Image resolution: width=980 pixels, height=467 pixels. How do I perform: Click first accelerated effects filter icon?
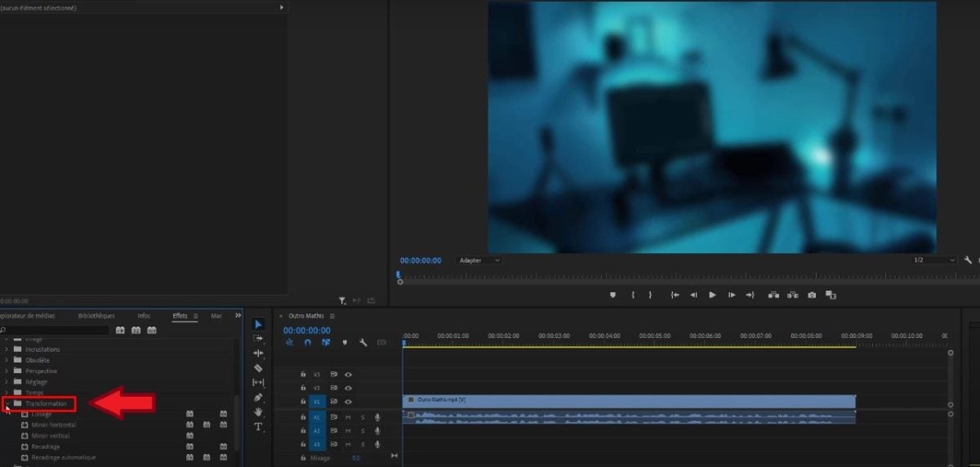pyautogui.click(x=120, y=330)
